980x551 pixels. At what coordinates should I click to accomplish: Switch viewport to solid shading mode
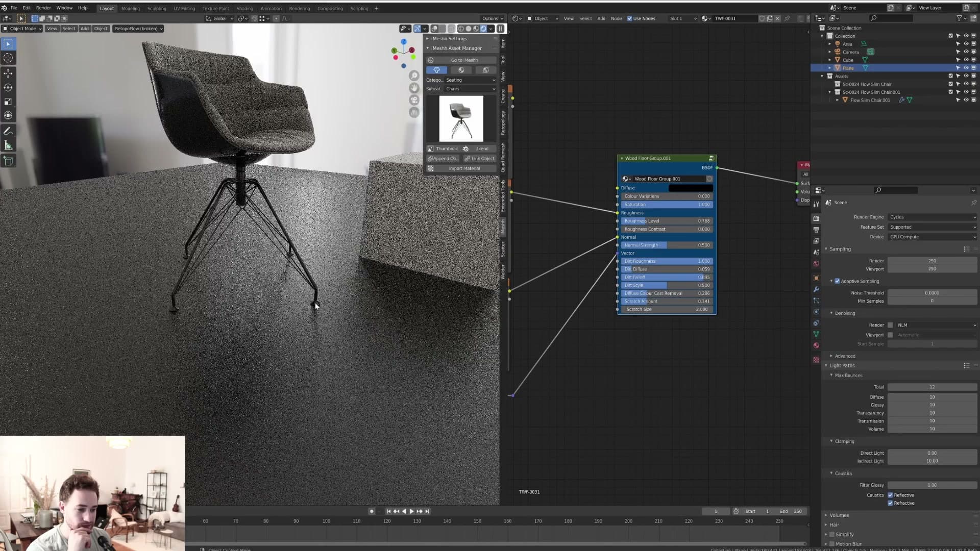point(468,29)
